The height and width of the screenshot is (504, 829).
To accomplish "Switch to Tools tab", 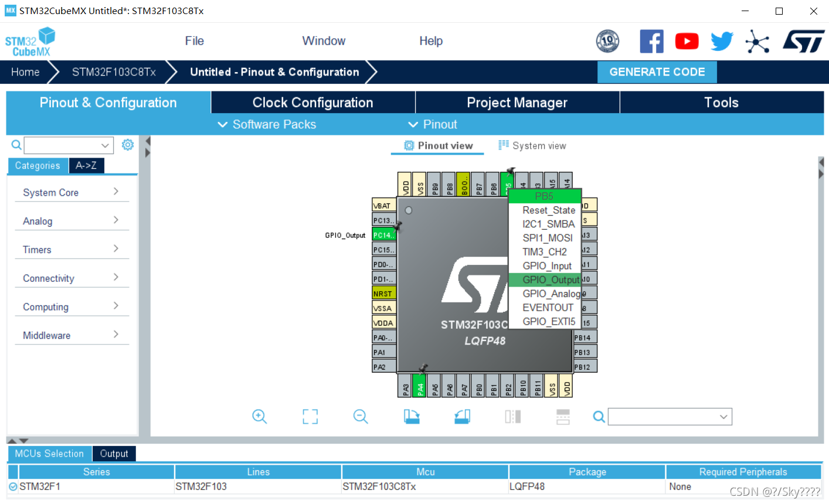I will pyautogui.click(x=721, y=103).
